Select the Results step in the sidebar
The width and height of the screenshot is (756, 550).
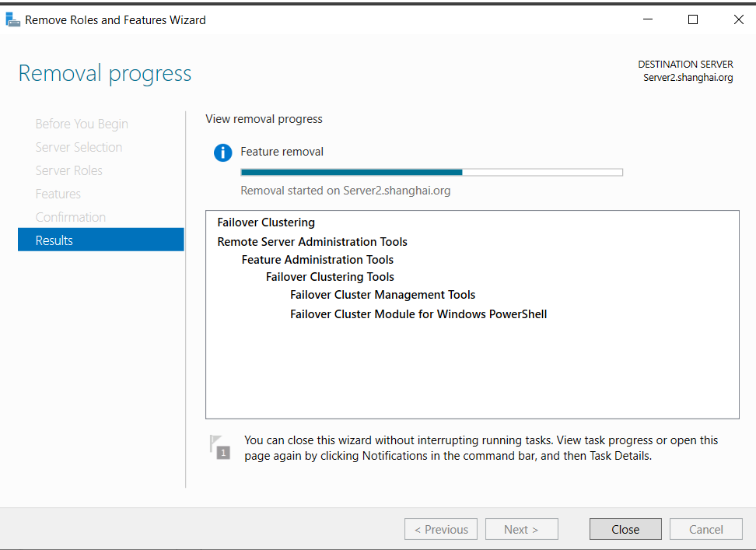coord(101,240)
